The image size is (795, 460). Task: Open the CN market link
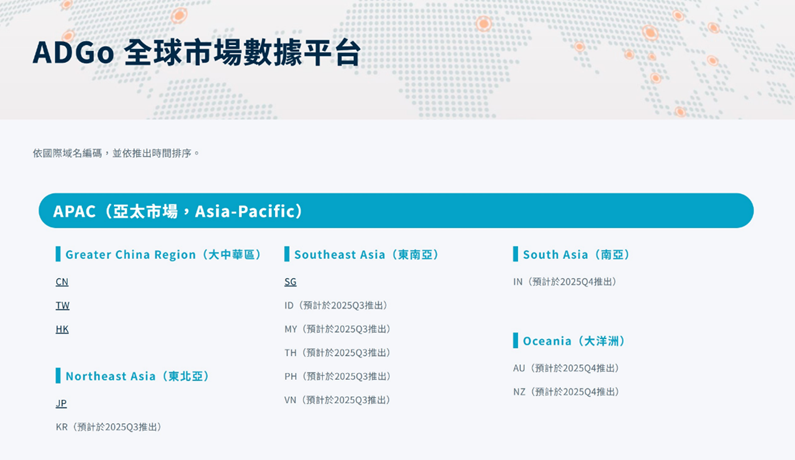(x=62, y=281)
